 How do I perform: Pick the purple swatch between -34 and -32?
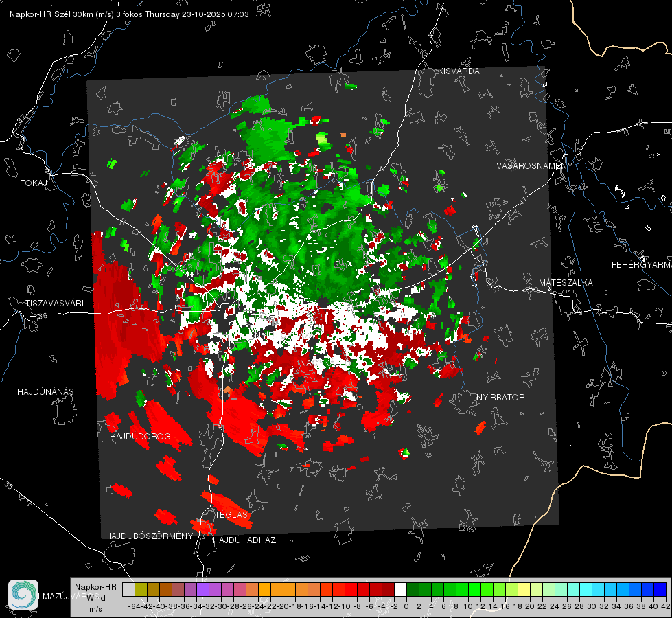coord(202,589)
